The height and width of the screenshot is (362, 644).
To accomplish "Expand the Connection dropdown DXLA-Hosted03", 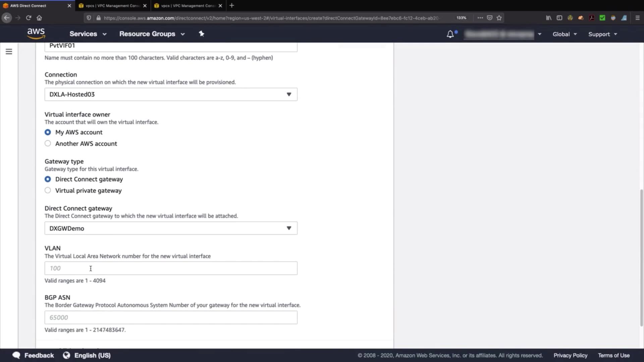I will (x=171, y=95).
